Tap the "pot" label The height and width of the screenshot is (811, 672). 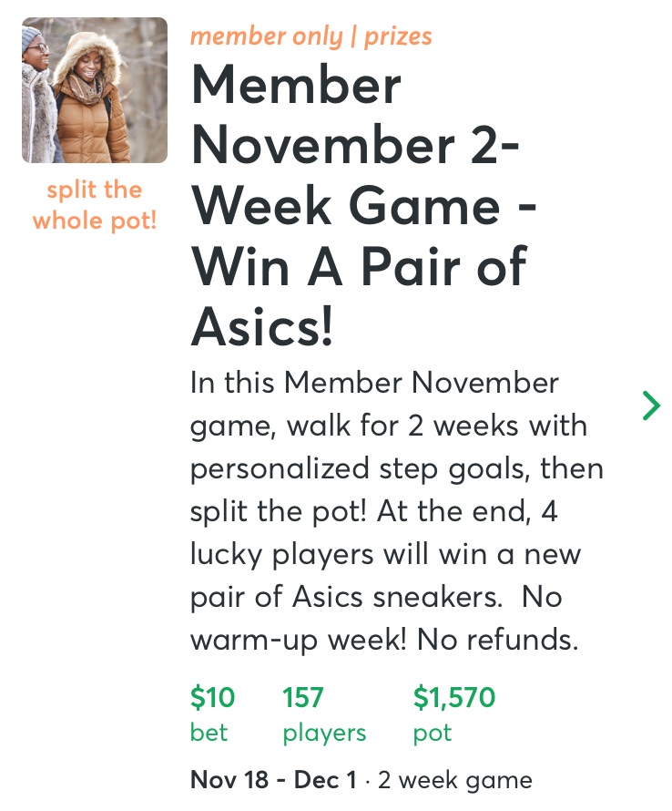[433, 733]
